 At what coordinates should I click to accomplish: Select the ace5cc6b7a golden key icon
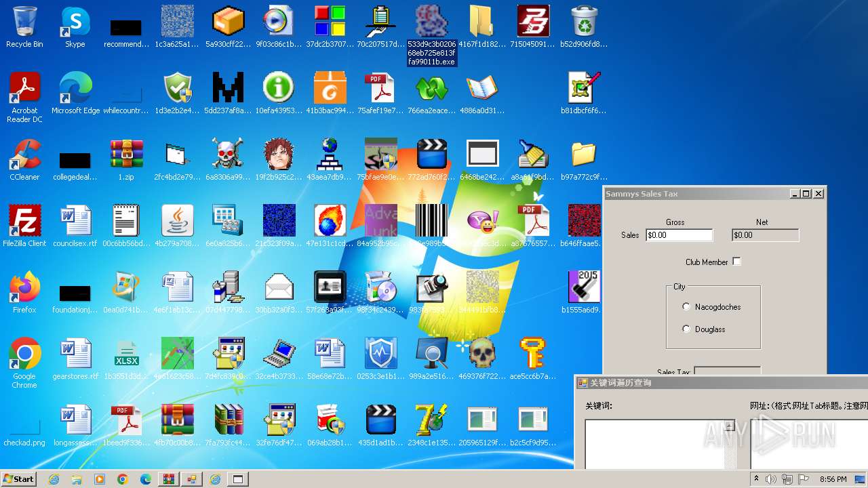[x=533, y=359]
